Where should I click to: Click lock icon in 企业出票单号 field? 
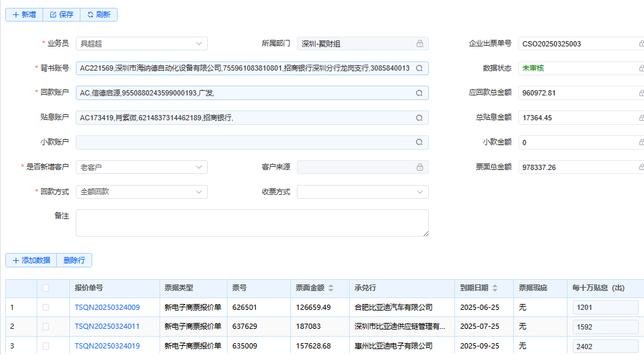pyautogui.click(x=641, y=44)
